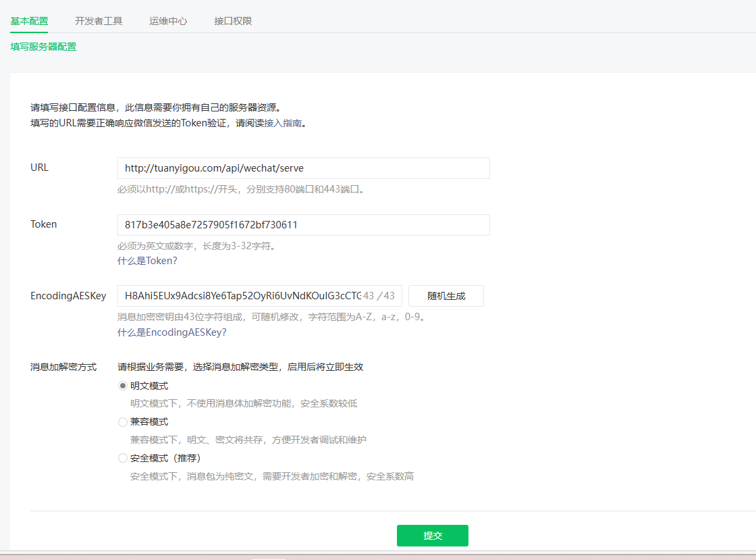Image resolution: width=756 pixels, height=560 pixels.
Task: Open the 接入指南 link
Action: pos(283,123)
